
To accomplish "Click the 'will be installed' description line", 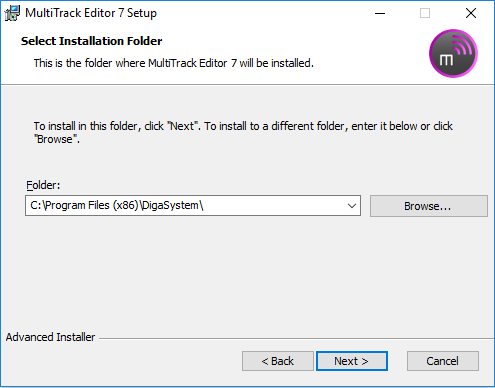I will 174,63.
